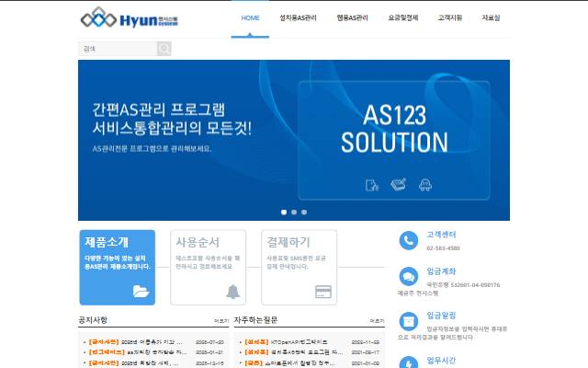Click the 입금계좌 heading link
Image resolution: width=588 pixels, height=368 pixels.
coord(441,271)
